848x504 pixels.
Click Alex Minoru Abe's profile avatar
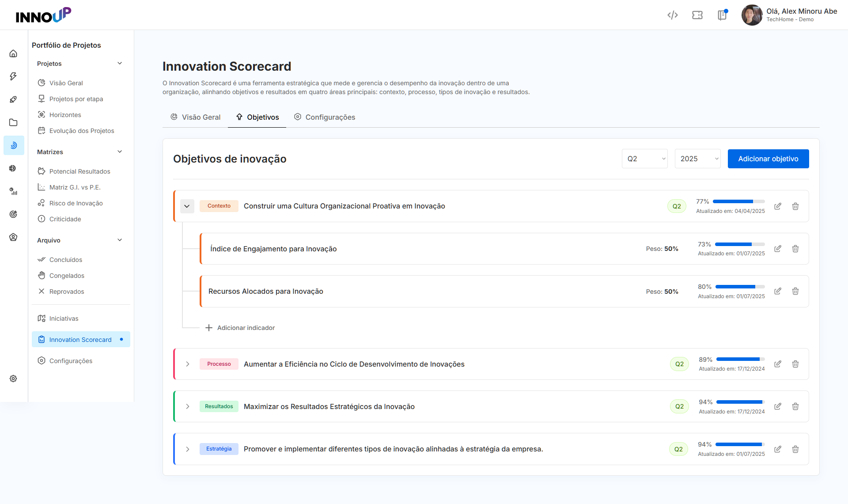click(752, 15)
